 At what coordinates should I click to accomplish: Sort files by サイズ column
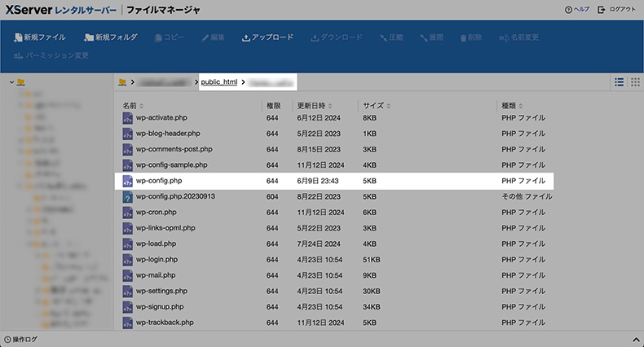(x=377, y=106)
